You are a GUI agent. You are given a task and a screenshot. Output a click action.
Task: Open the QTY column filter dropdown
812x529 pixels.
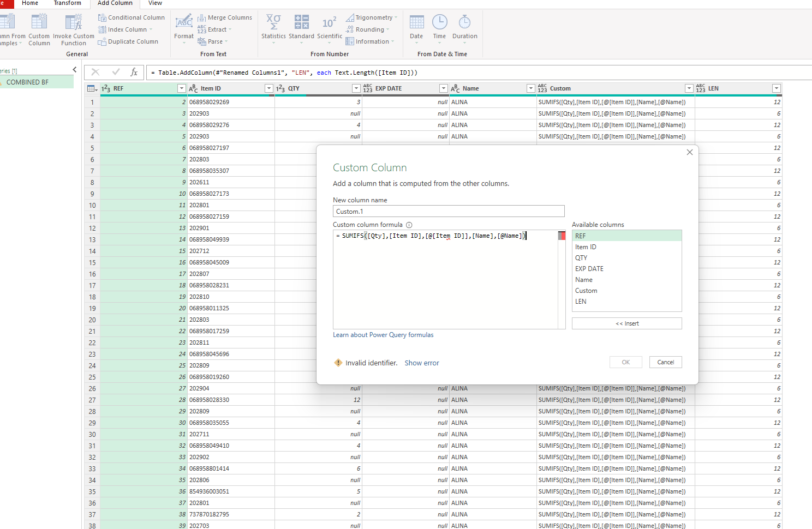(356, 88)
